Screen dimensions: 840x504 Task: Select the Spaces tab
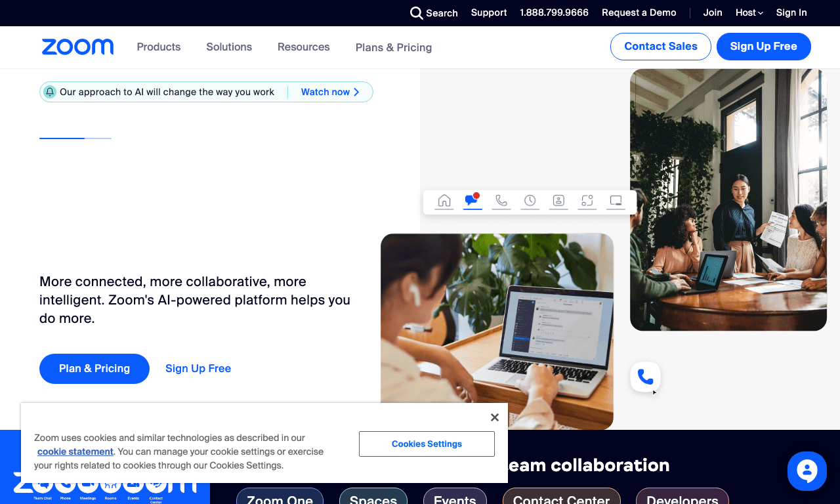tap(373, 496)
